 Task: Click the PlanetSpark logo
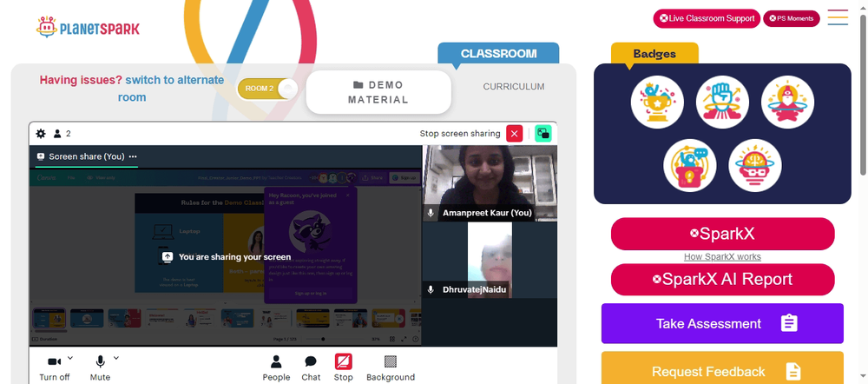(88, 27)
